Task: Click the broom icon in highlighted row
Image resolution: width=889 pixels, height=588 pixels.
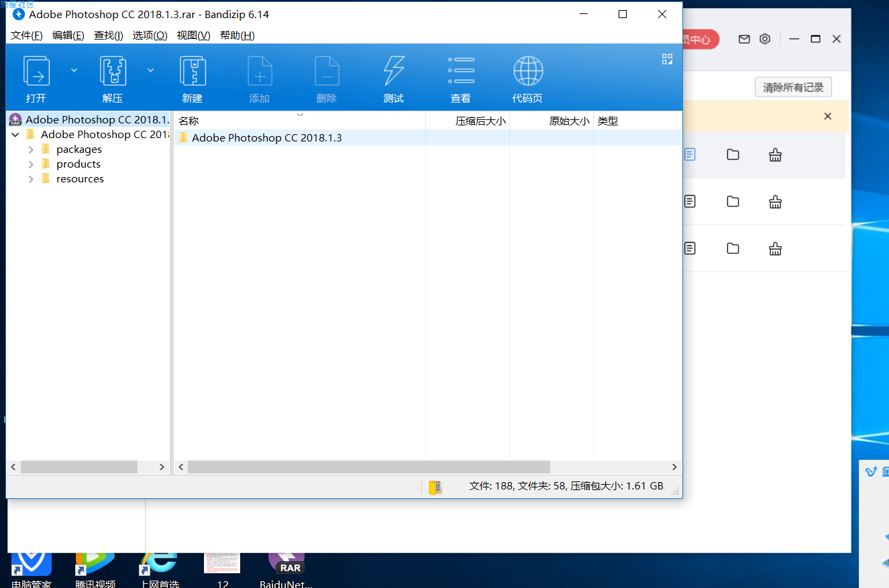Action: (x=776, y=155)
